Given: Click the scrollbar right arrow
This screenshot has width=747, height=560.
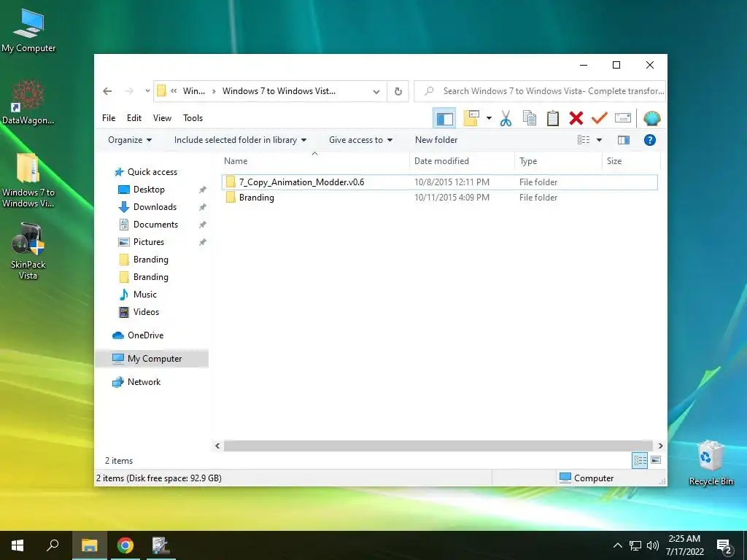Looking at the screenshot, I should [x=660, y=446].
